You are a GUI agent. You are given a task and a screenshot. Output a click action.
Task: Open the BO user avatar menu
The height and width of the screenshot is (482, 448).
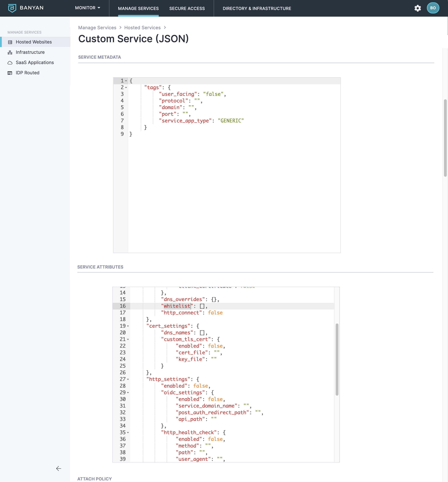pyautogui.click(x=433, y=8)
